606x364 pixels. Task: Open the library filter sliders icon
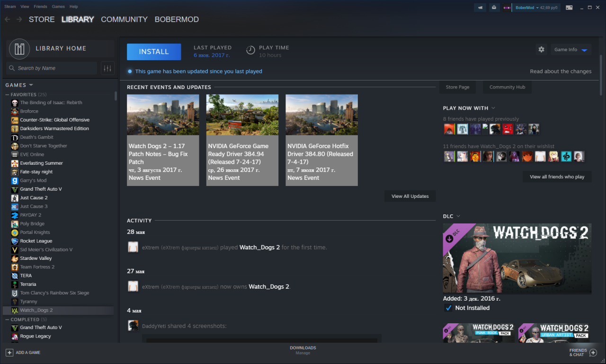click(107, 68)
